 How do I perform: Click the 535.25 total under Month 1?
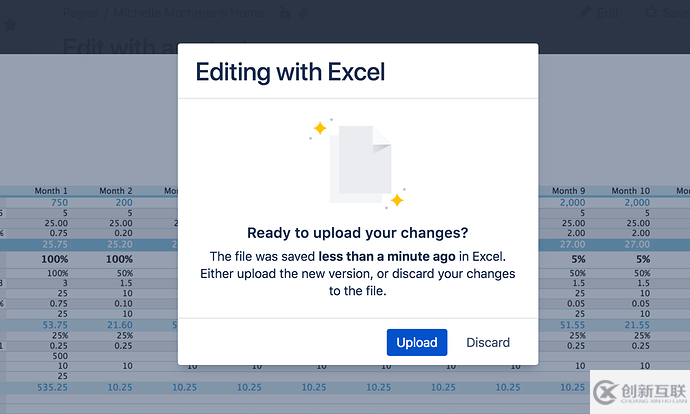[52, 387]
